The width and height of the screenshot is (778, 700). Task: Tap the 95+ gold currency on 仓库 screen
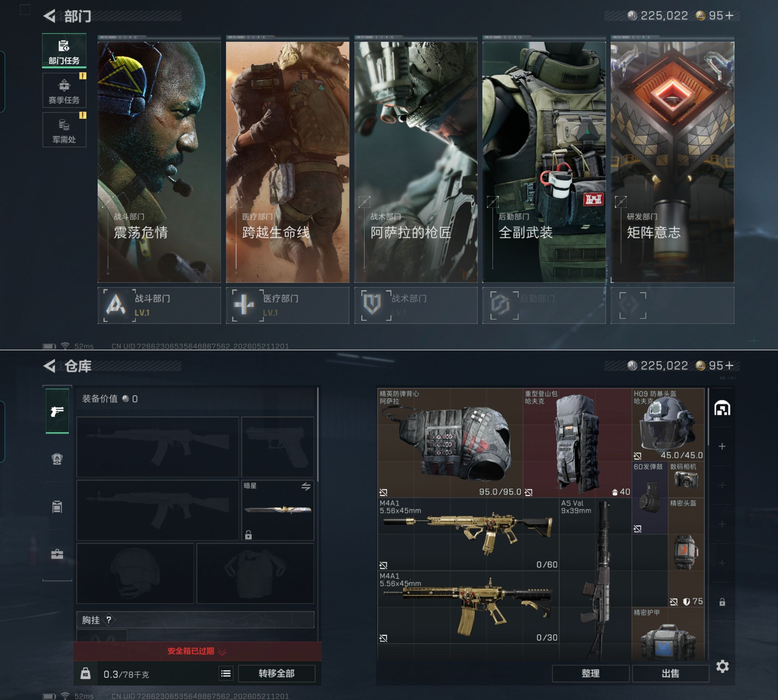[x=714, y=365]
